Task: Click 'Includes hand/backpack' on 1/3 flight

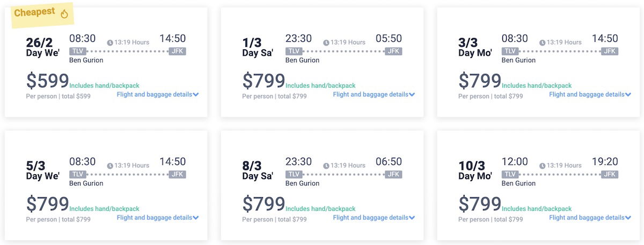Action: click(320, 86)
